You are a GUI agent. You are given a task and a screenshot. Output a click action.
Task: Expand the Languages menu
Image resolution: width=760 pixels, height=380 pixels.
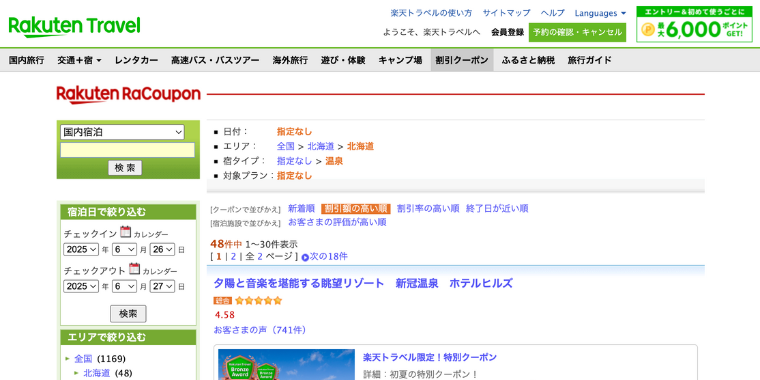tap(600, 13)
